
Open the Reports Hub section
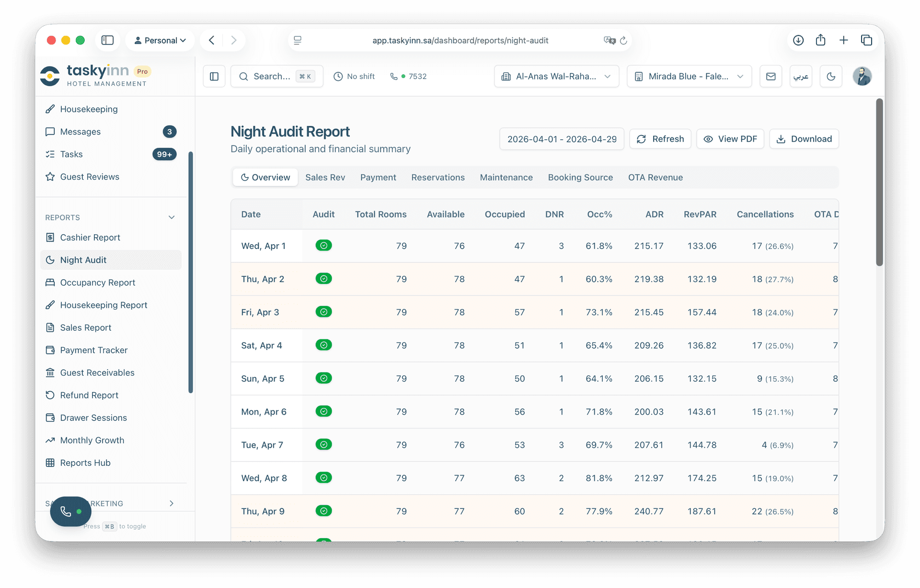[84, 463]
